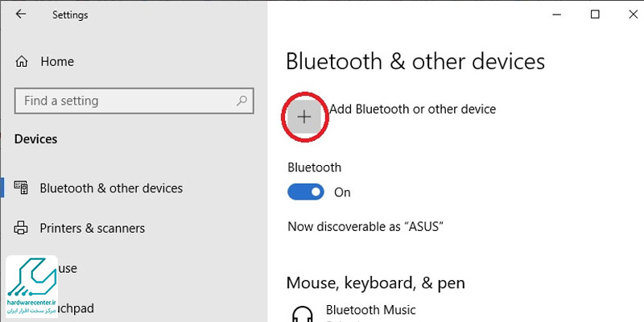Open the Home label in sidebar
This screenshot has width=644, height=322.
[57, 62]
